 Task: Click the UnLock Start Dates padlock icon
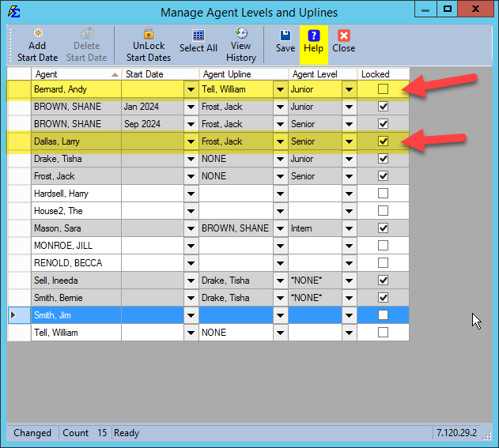(x=148, y=34)
